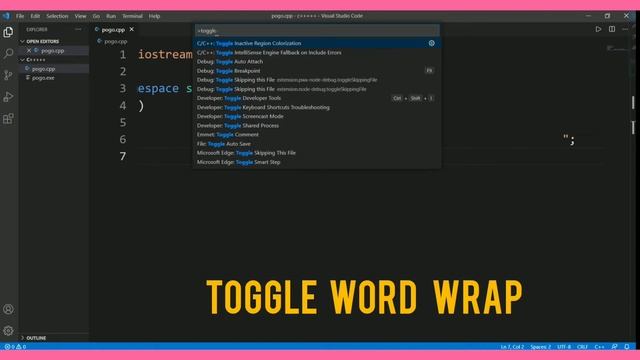Select File: Toggle Auto Save command
Viewport: 640px width, 360px height.
click(x=317, y=144)
